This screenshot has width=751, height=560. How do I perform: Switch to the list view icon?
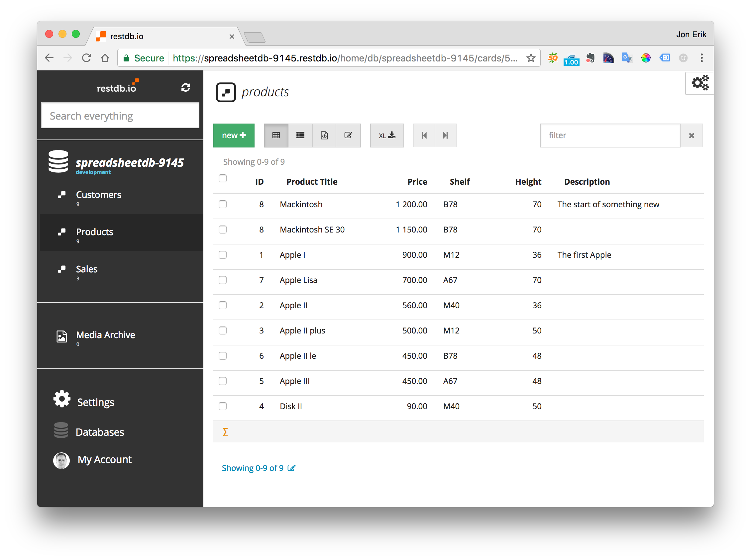click(300, 135)
